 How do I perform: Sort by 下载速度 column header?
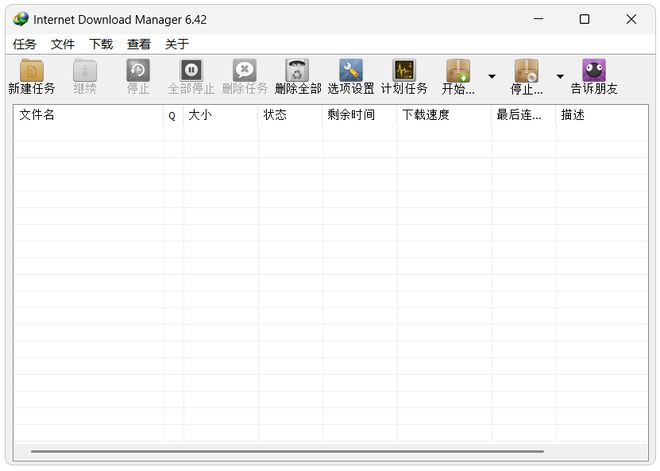(444, 115)
